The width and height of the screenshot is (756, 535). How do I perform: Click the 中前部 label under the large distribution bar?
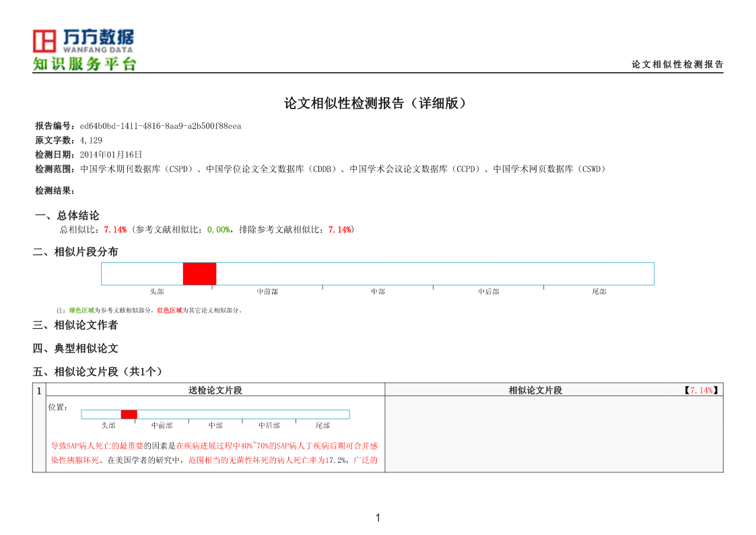[267, 292]
